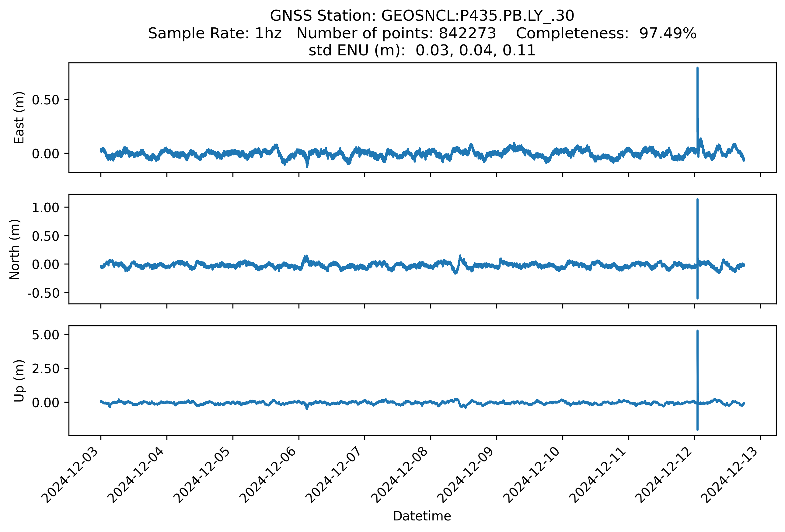
Task: Click the Up panel spike peak
Action: pos(697,332)
